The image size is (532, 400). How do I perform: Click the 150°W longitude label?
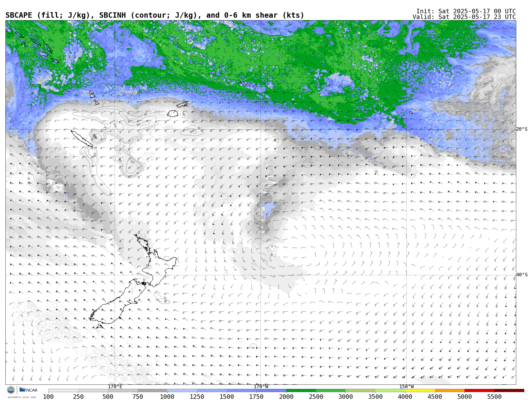[x=406, y=387]
